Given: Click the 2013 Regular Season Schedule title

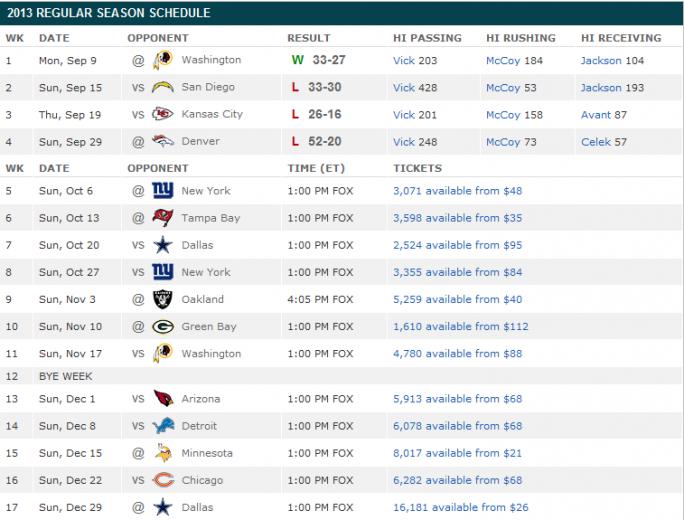Looking at the screenshot, I should (x=109, y=13).
